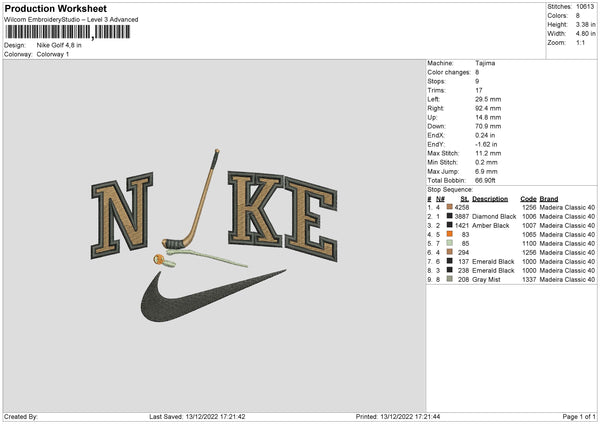Viewport: 600px width, 424px height.
Task: Click the 'Code' column header
Action: point(528,199)
